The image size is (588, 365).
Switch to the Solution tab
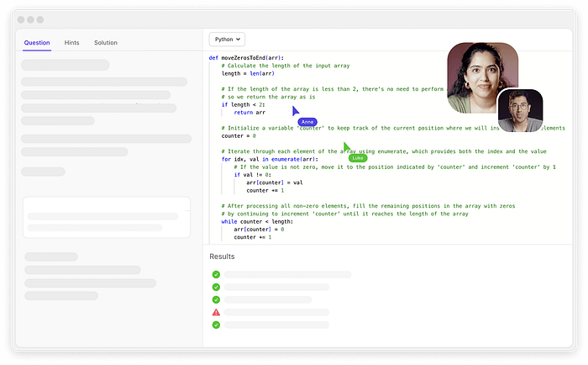(106, 43)
